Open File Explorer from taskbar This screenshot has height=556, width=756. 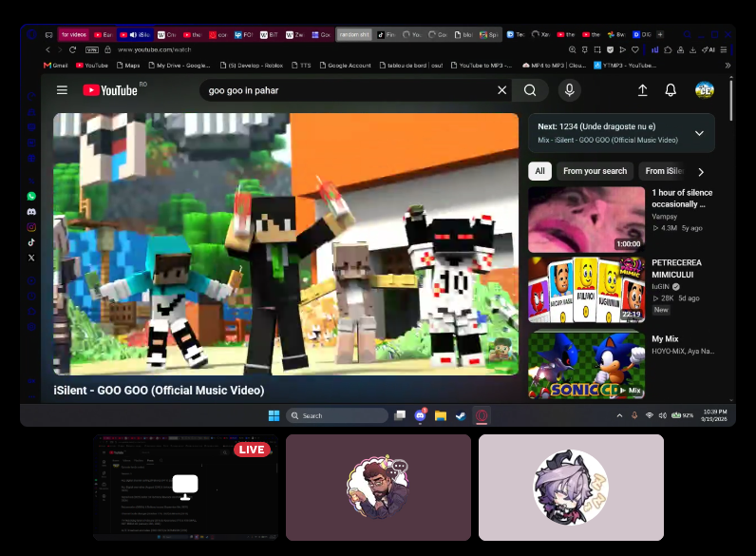coord(440,415)
